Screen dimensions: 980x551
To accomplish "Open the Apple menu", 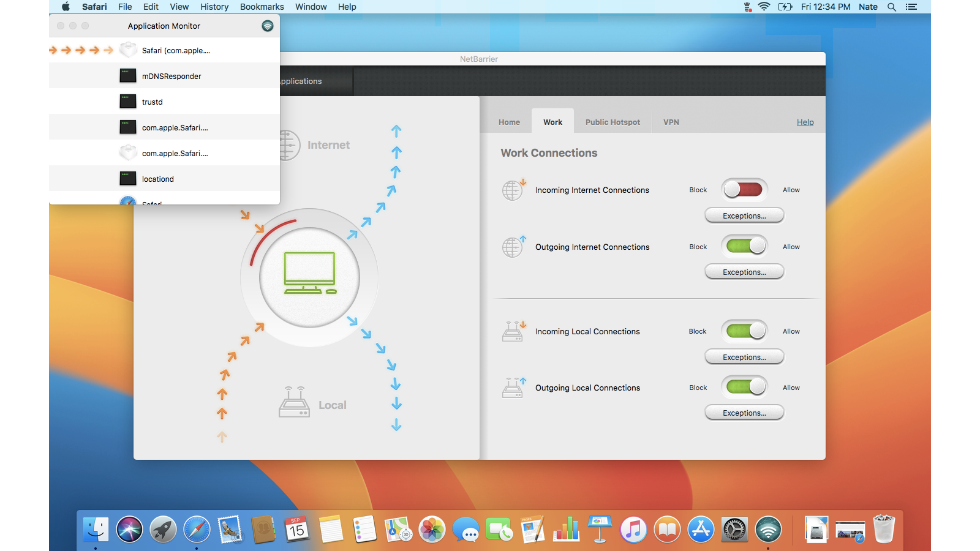I will point(66,7).
